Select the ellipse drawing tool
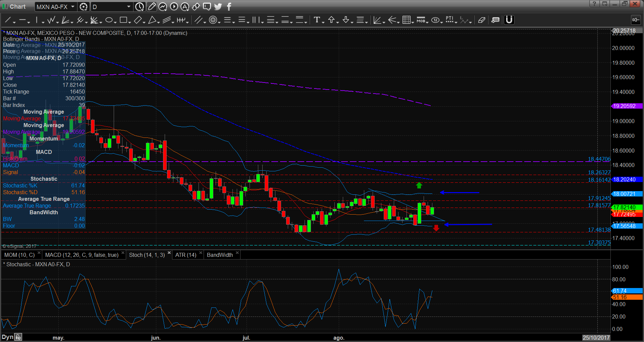The image size is (644, 342). coord(109,20)
